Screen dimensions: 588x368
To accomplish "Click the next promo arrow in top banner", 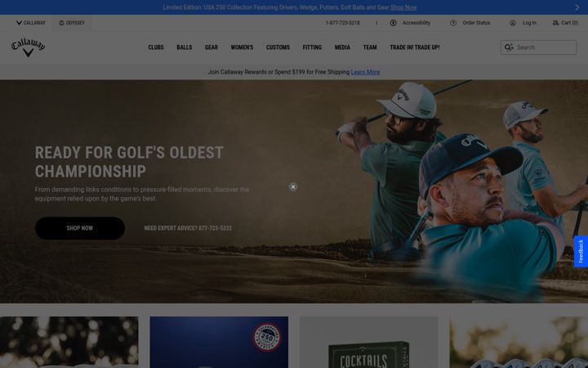I will tap(577, 7).
